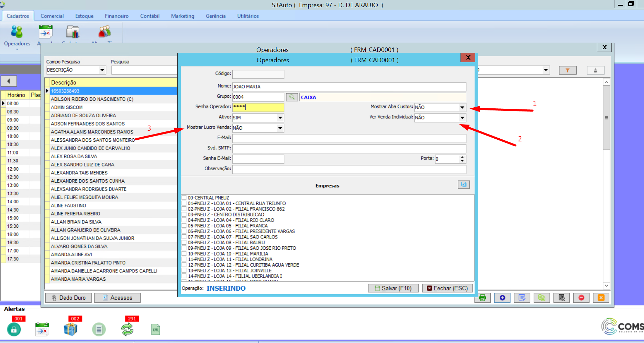644x343 pixels.
Task: Expand the Mostrar Lucro Venda dropdown
Action: [280, 128]
